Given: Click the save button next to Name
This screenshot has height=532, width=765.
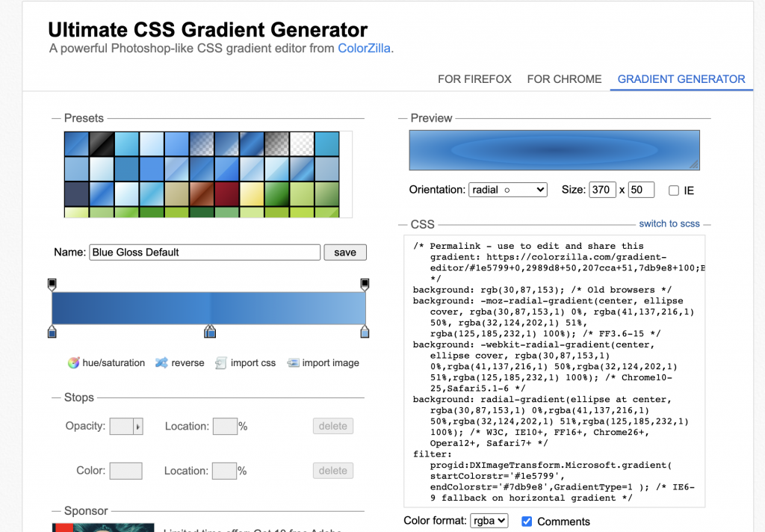Looking at the screenshot, I should [345, 253].
